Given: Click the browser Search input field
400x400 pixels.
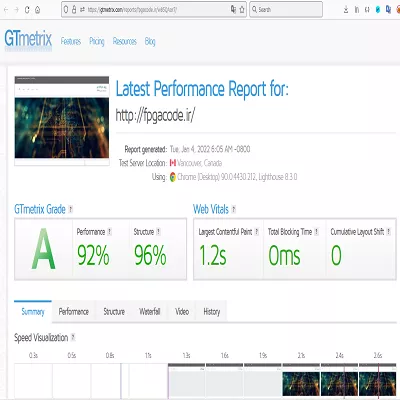Looking at the screenshot, I should click(286, 10).
